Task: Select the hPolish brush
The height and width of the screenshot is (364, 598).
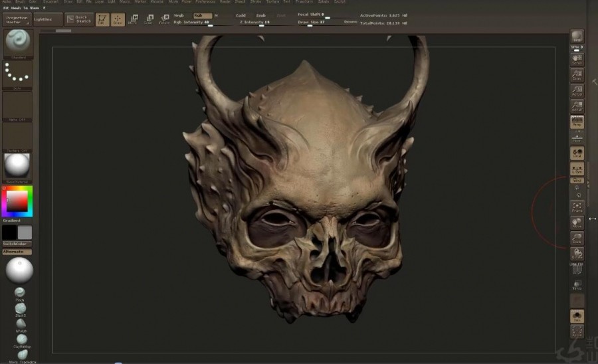Action: [x=21, y=325]
